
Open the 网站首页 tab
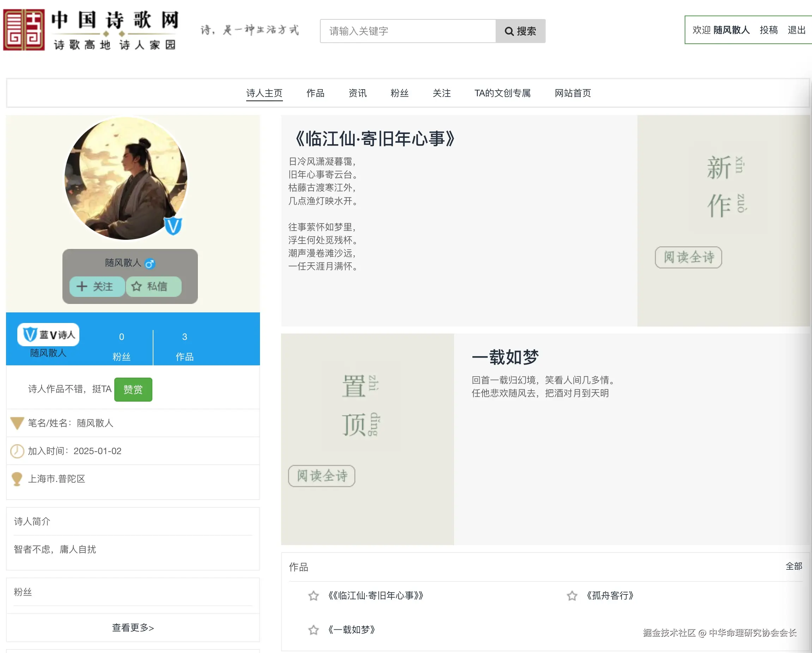coord(572,93)
